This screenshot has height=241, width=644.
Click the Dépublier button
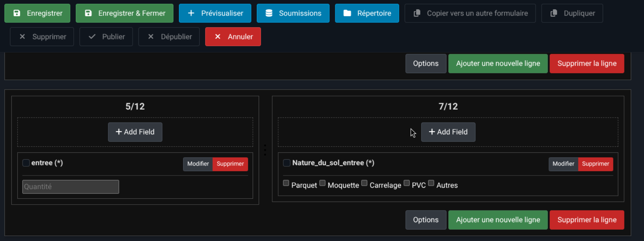169,37
